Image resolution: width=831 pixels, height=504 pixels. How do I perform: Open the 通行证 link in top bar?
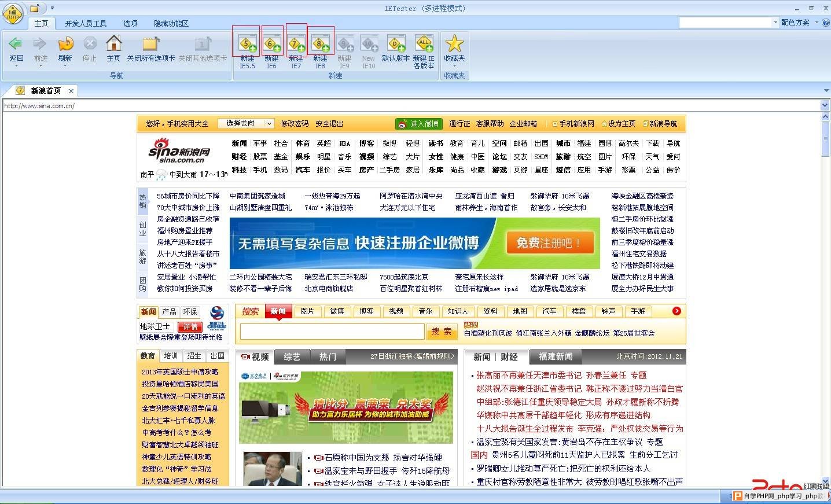coord(459,124)
